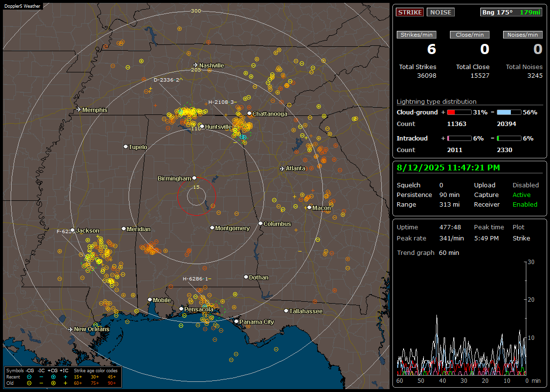Screen dimensions: 550x392
Task: Click the Receiver status Enabled
Action: tap(525, 205)
